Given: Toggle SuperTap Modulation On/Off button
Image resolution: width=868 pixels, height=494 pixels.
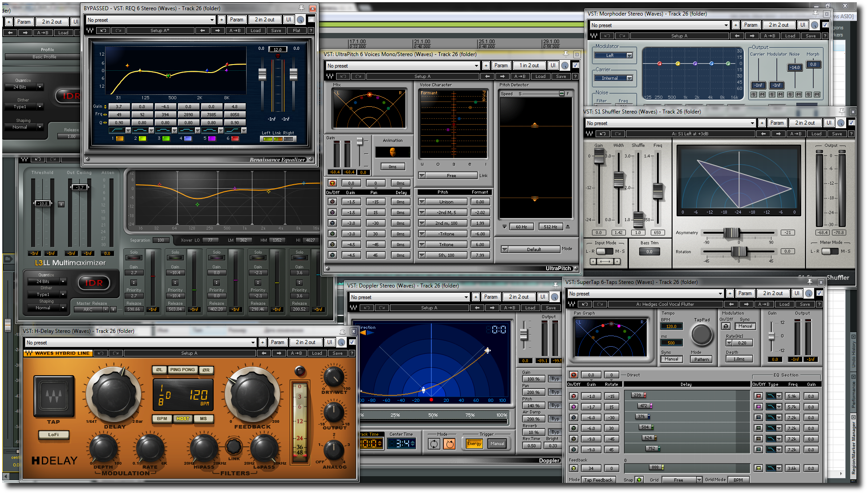Looking at the screenshot, I should coord(726,326).
